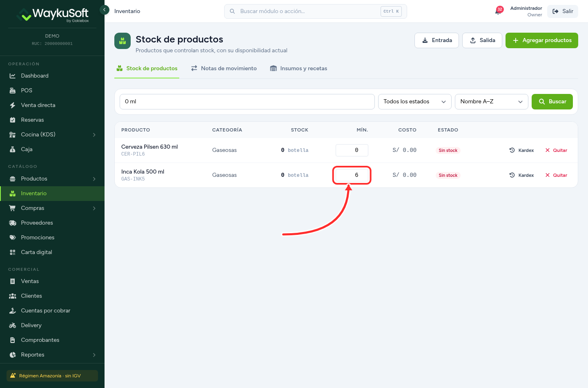Click the Inventario boxes icon in sidebar
This screenshot has height=388, width=588.
[x=13, y=193]
